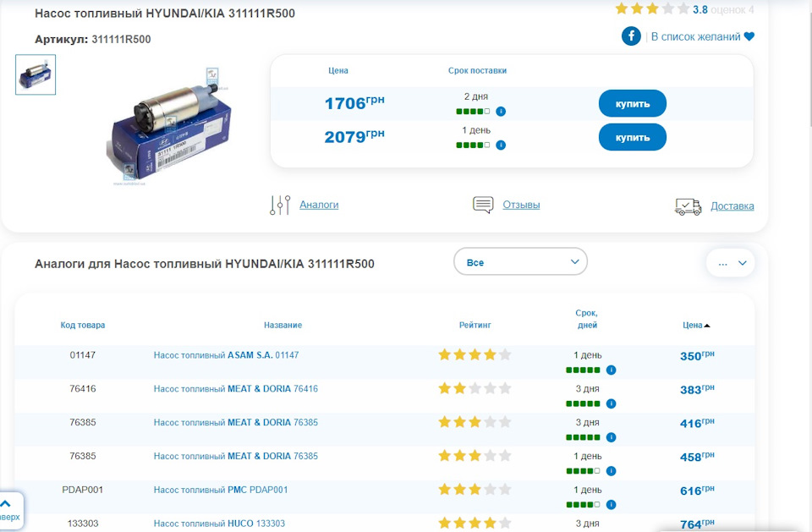Open the Доставка delivery link
812x532 pixels.
[732, 206]
